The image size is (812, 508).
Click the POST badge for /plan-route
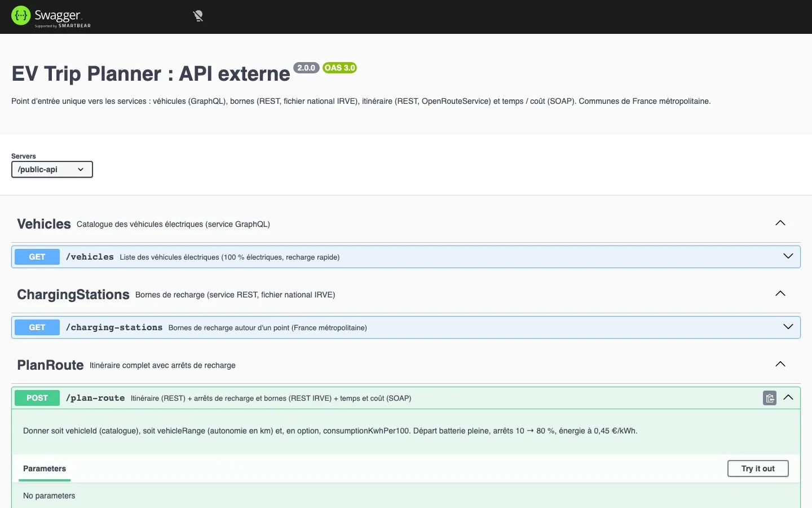37,398
